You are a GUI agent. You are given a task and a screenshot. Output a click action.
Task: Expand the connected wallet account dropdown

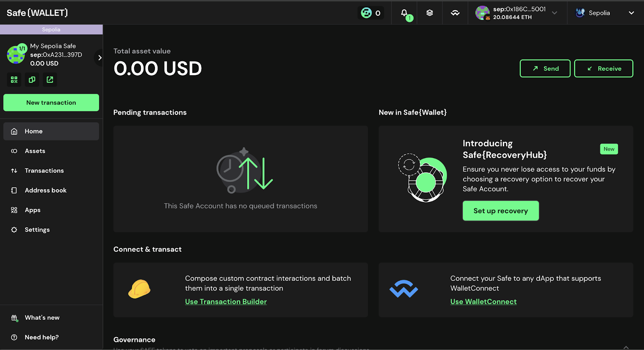click(554, 13)
